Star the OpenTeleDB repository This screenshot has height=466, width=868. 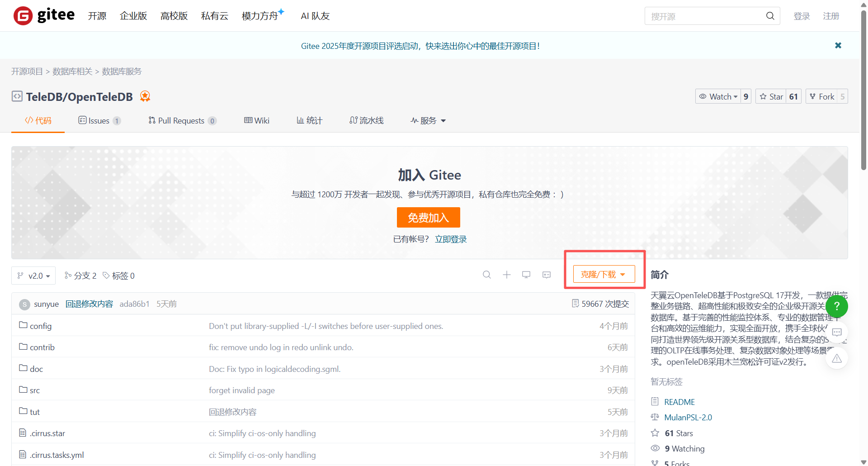(771, 96)
